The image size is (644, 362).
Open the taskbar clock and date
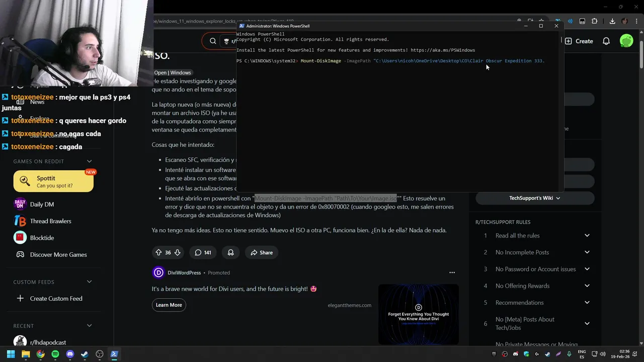click(621, 354)
